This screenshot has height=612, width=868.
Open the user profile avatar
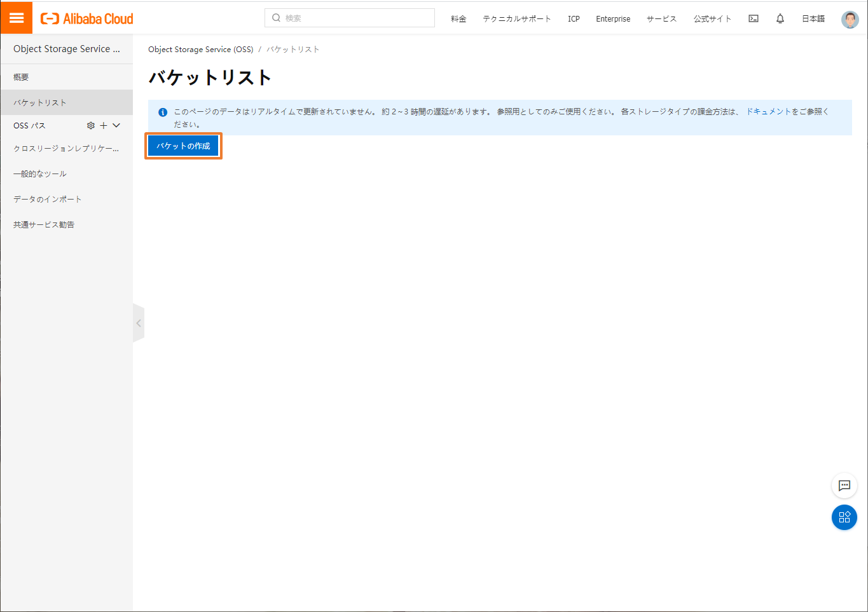pos(850,19)
